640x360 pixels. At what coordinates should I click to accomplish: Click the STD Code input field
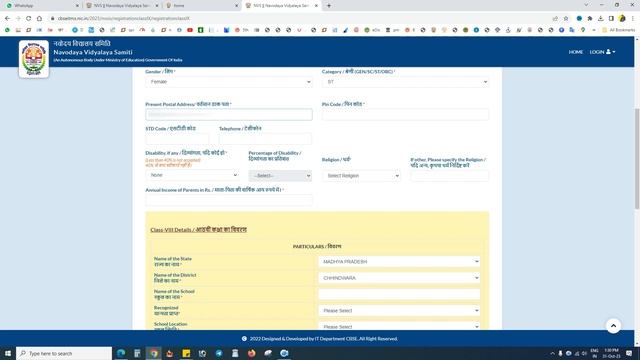[177, 139]
